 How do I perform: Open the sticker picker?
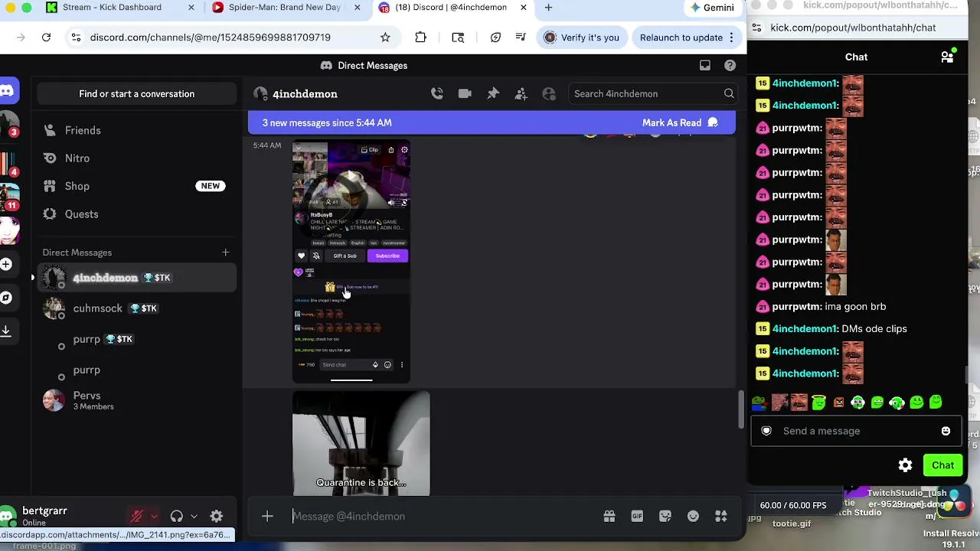pyautogui.click(x=665, y=517)
